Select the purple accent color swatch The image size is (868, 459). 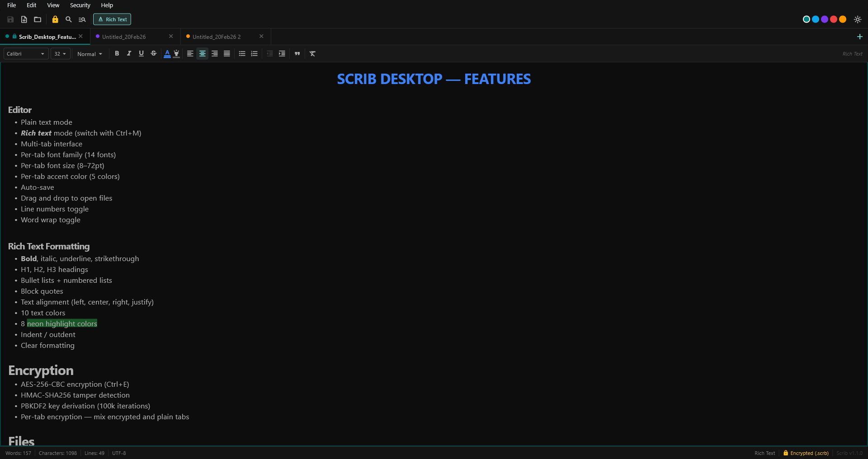click(825, 19)
